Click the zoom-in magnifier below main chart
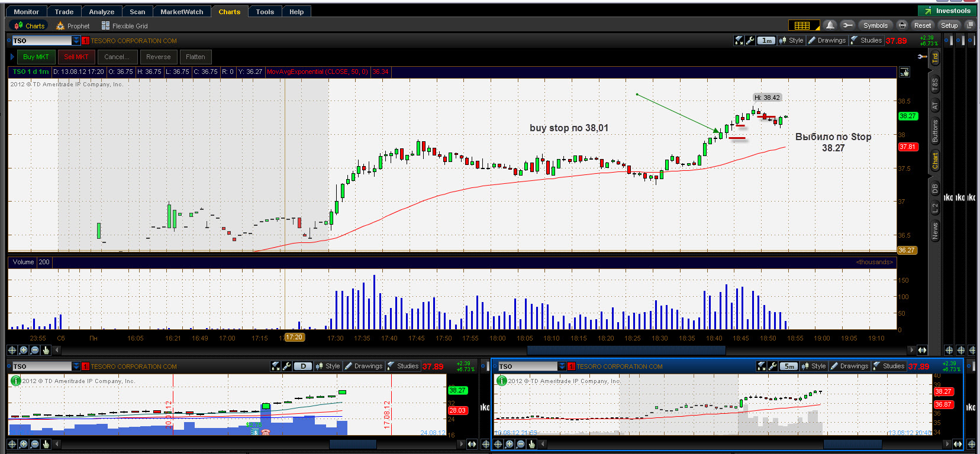The height and width of the screenshot is (454, 980). (24, 351)
